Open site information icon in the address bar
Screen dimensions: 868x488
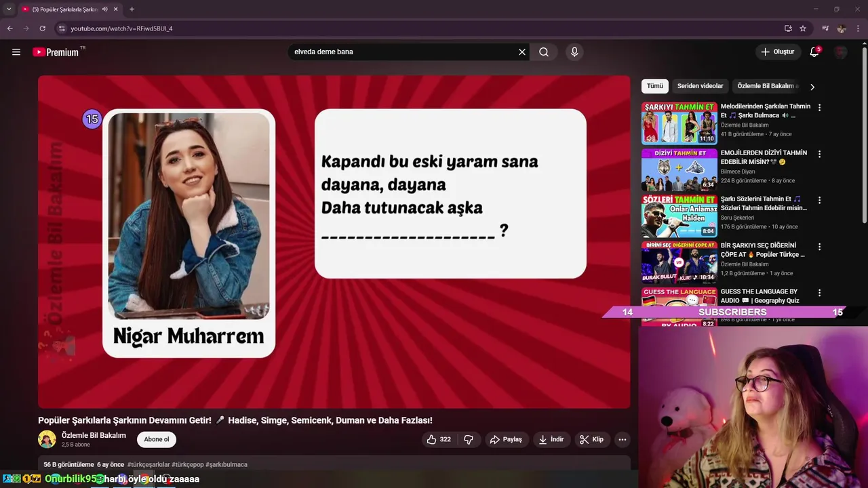coord(61,28)
